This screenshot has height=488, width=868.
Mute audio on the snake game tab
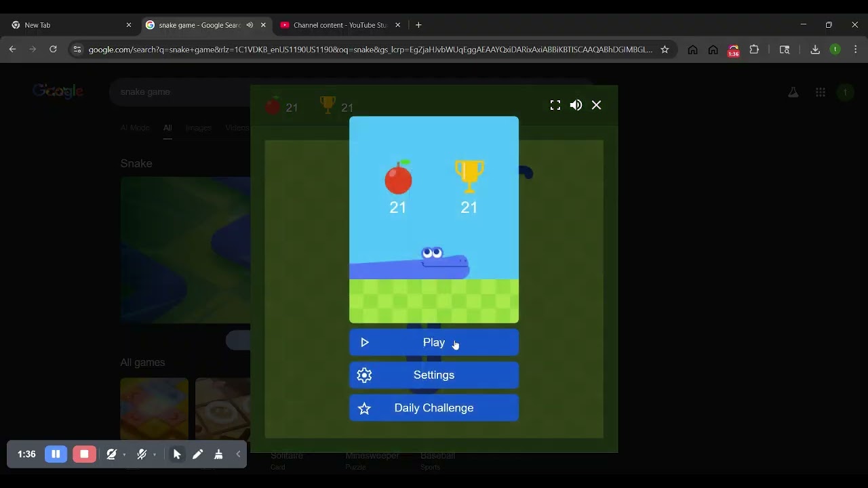(250, 25)
